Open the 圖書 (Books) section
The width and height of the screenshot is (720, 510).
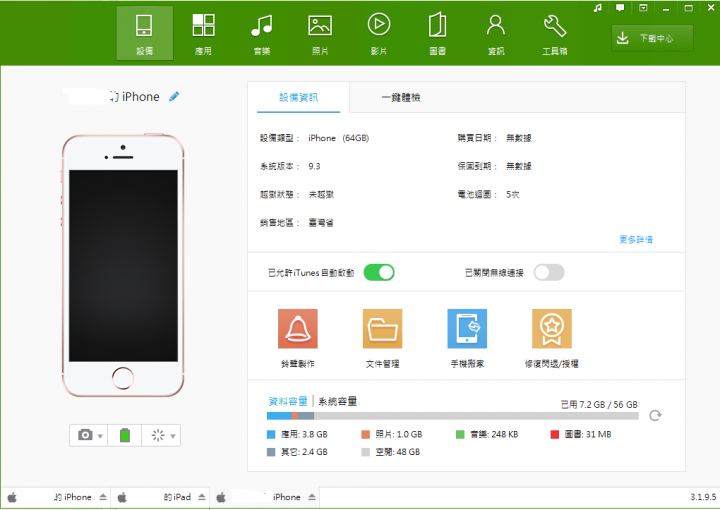click(x=437, y=33)
